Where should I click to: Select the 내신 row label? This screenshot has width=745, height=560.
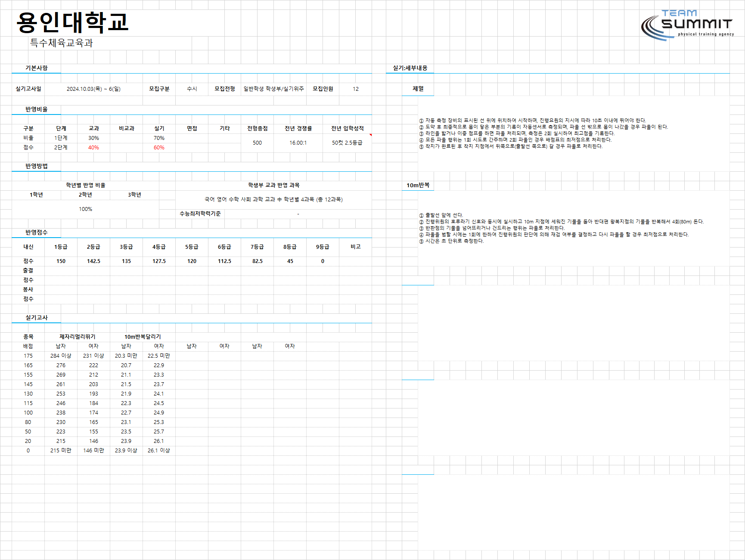pyautogui.click(x=28, y=247)
